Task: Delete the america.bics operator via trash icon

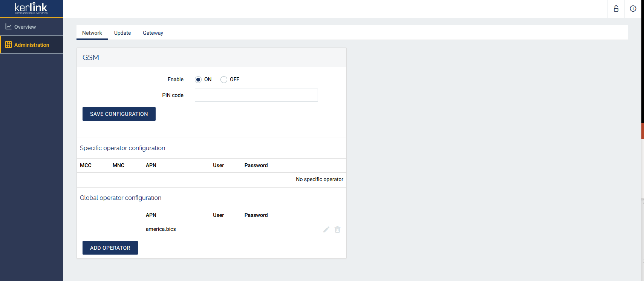Action: 338,229
